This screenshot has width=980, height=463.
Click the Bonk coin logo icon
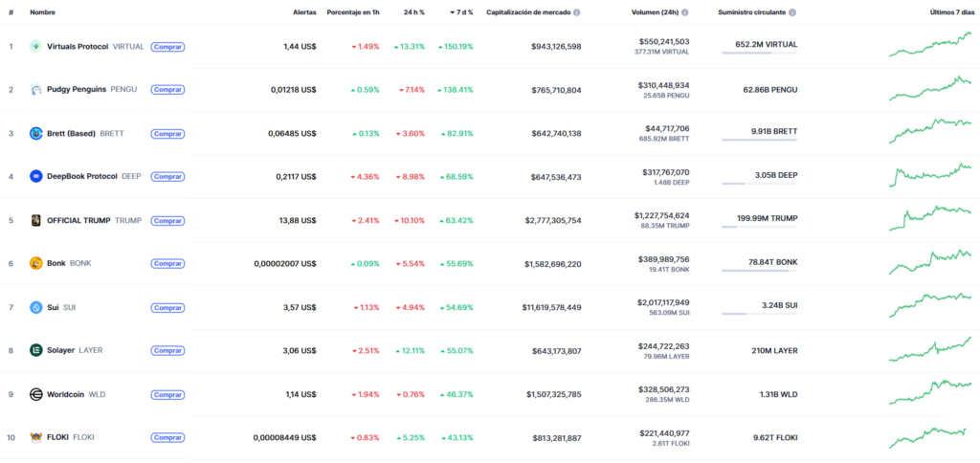tap(36, 263)
